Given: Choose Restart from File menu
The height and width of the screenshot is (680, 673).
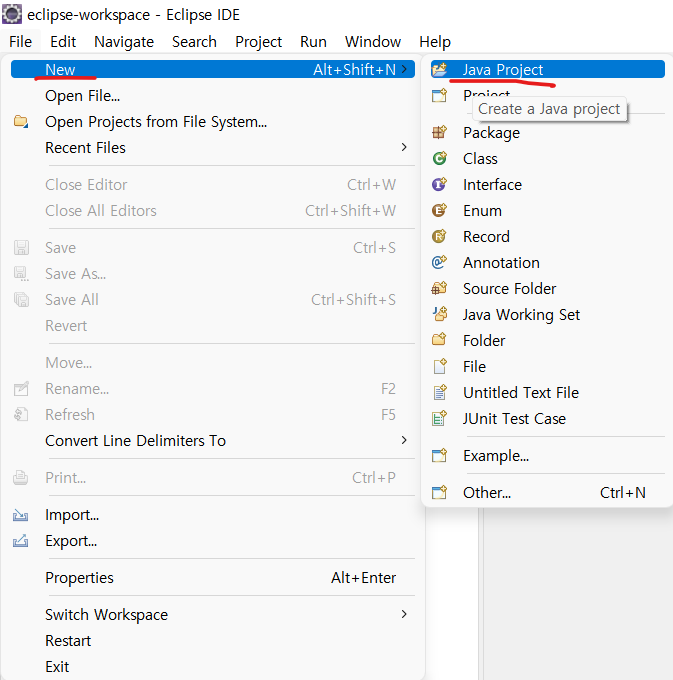Looking at the screenshot, I should pyautogui.click(x=213, y=641).
